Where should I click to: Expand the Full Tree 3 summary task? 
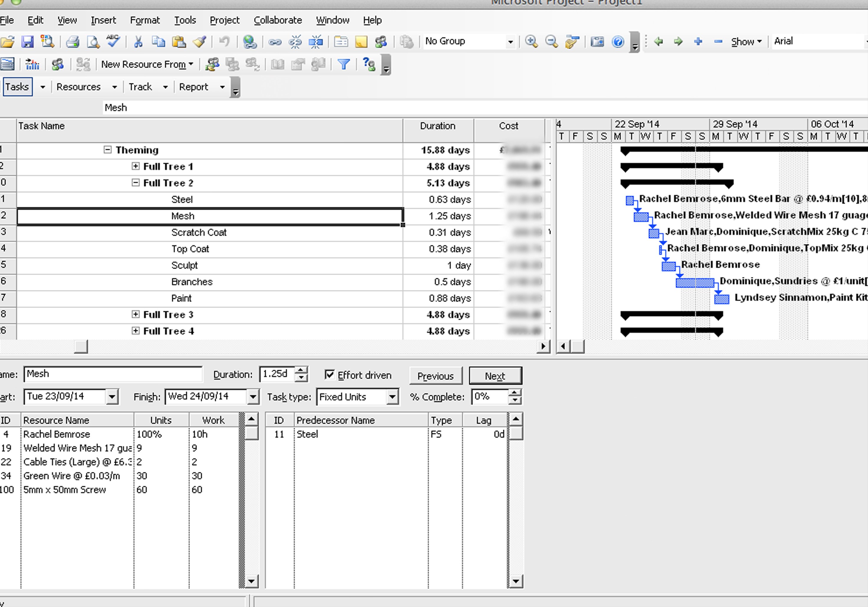click(x=136, y=314)
